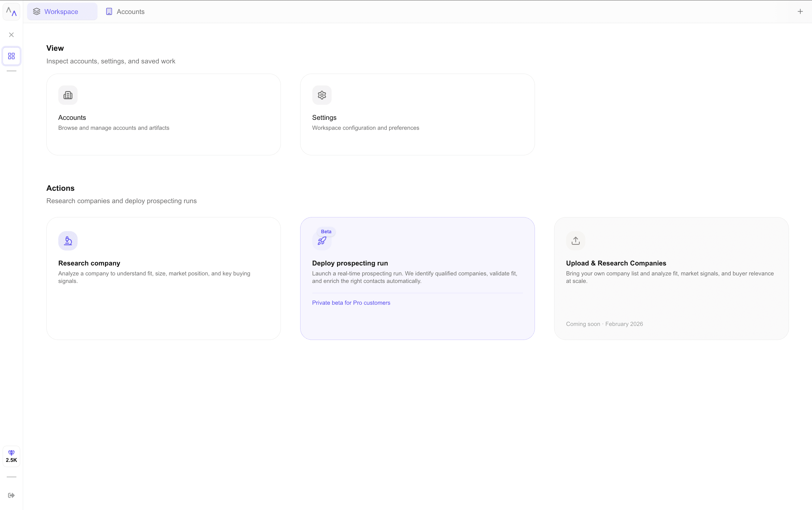Click the microscope icon on Research company card
The height and width of the screenshot is (510, 812).
tap(68, 240)
